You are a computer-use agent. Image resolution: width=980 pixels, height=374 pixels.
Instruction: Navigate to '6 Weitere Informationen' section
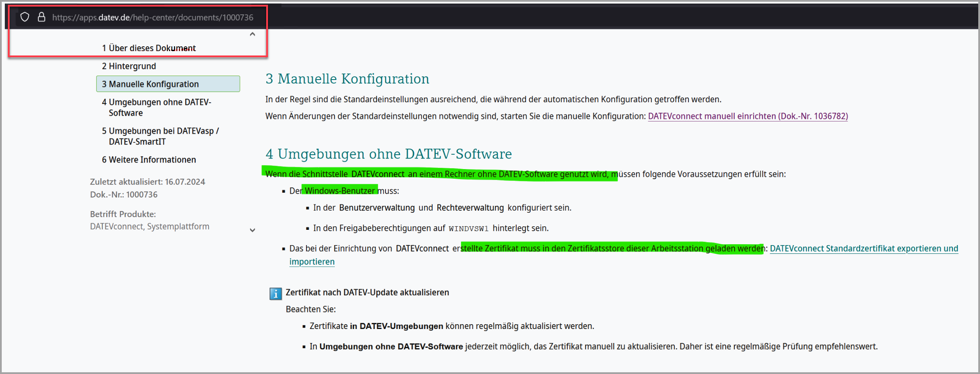[x=149, y=159]
